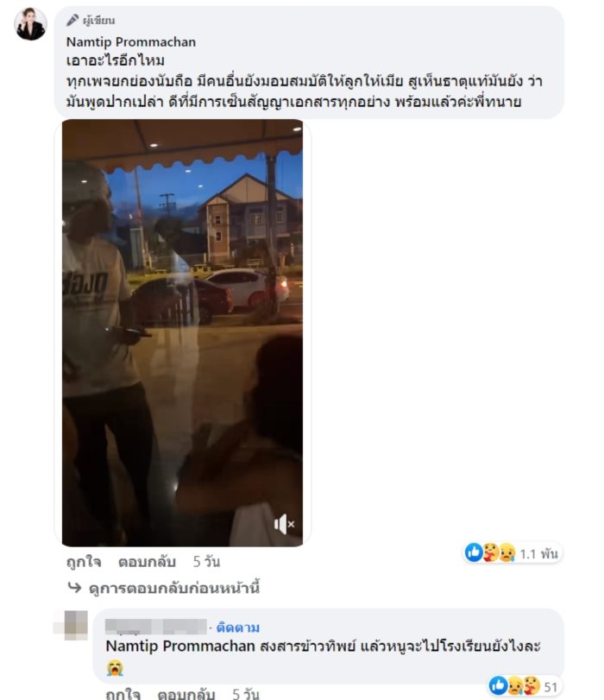Image resolution: width=604 pixels, height=700 pixels.
Task: Open the blurred replier's avatar
Action: pyautogui.click(x=74, y=625)
